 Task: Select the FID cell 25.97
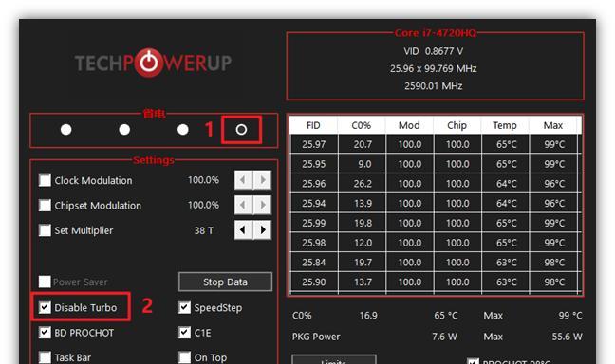[314, 144]
